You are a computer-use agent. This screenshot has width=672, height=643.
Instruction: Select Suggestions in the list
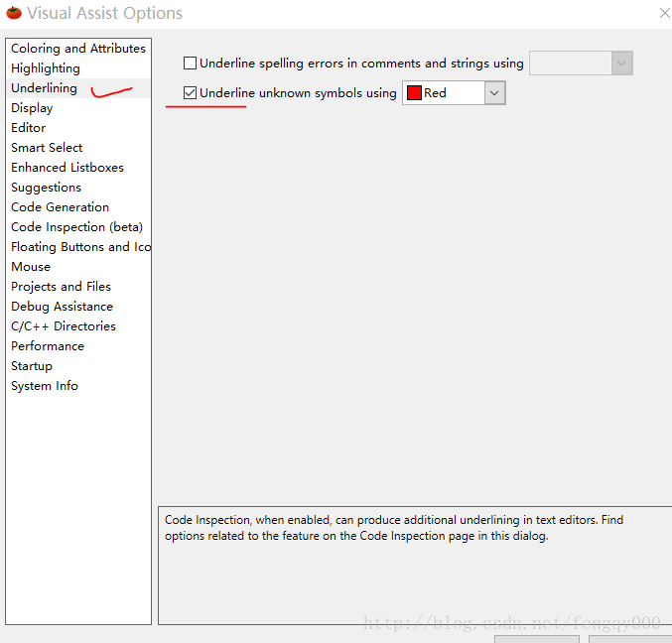[78, 188]
